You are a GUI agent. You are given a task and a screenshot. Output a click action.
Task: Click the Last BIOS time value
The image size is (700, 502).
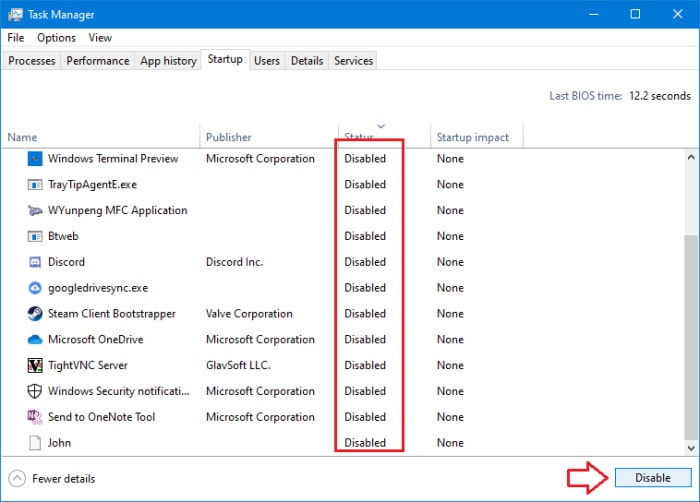pyautogui.click(x=660, y=96)
